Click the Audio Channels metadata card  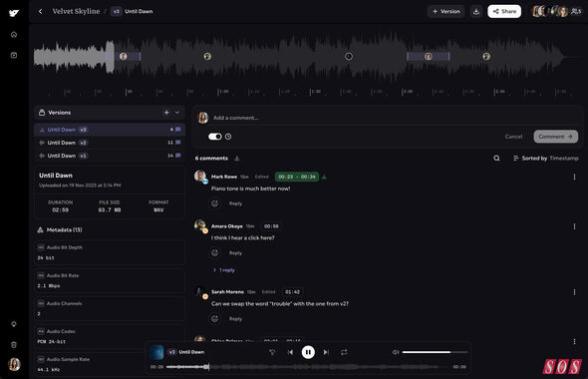click(x=110, y=308)
